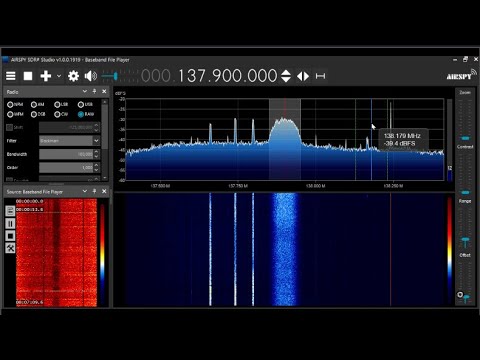Screen dimensions: 480x360
Task: Close the Source Baseband File Player panel
Action: click(x=104, y=191)
